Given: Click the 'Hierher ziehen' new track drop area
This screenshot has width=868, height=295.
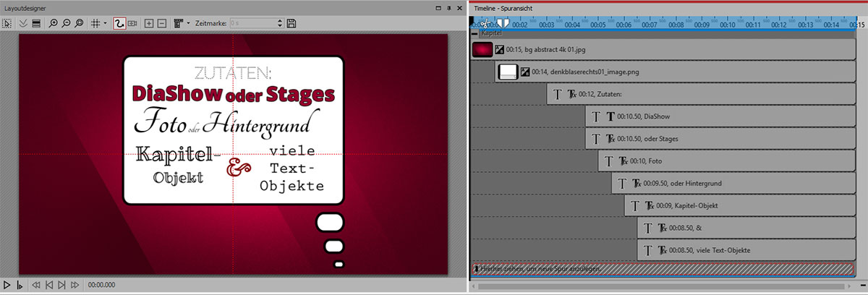Looking at the screenshot, I should pyautogui.click(x=663, y=269).
